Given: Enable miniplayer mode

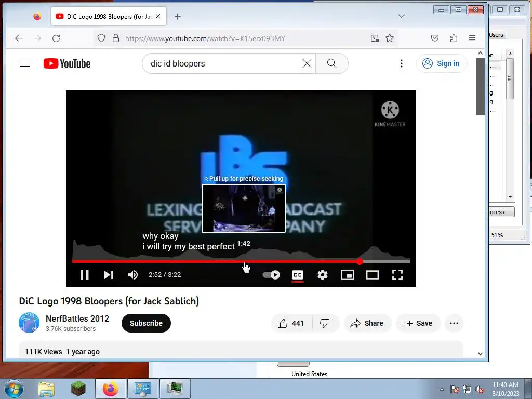Looking at the screenshot, I should coord(348,274).
